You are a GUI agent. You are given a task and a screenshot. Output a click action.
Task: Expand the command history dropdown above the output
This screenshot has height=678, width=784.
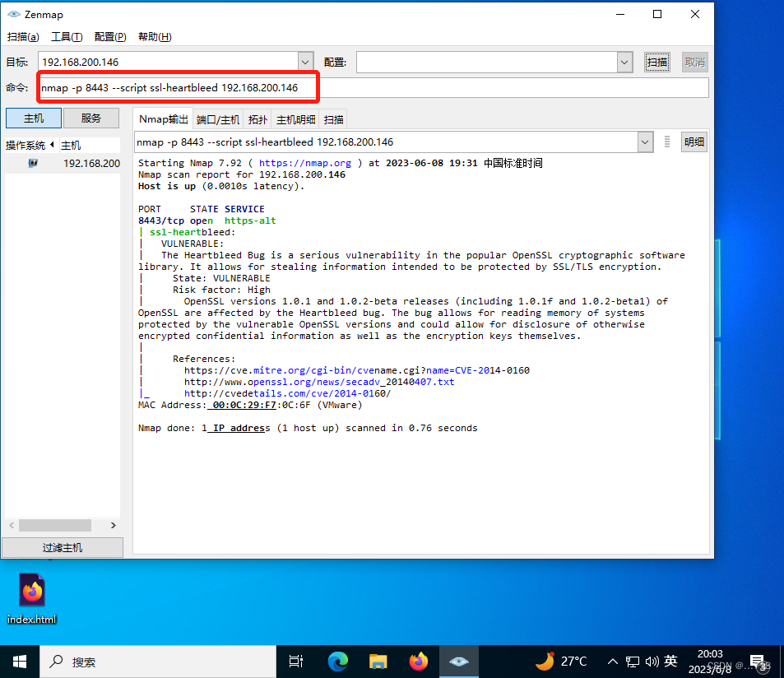pyautogui.click(x=645, y=142)
